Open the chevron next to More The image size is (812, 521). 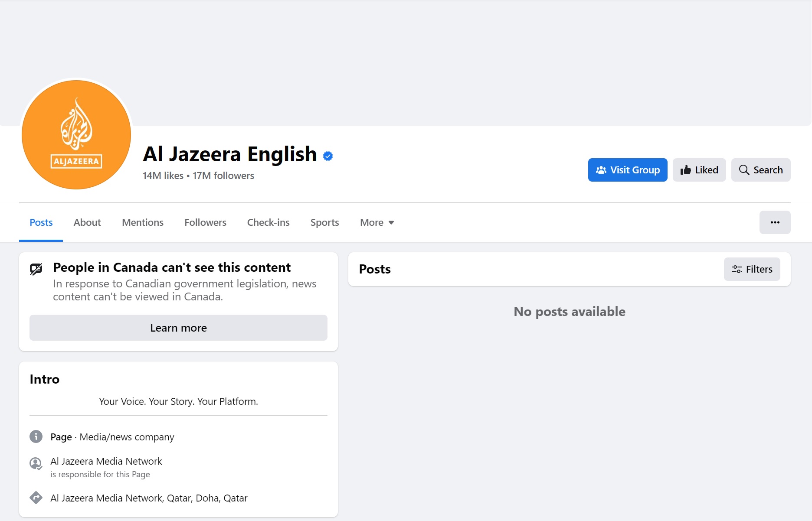click(x=391, y=223)
